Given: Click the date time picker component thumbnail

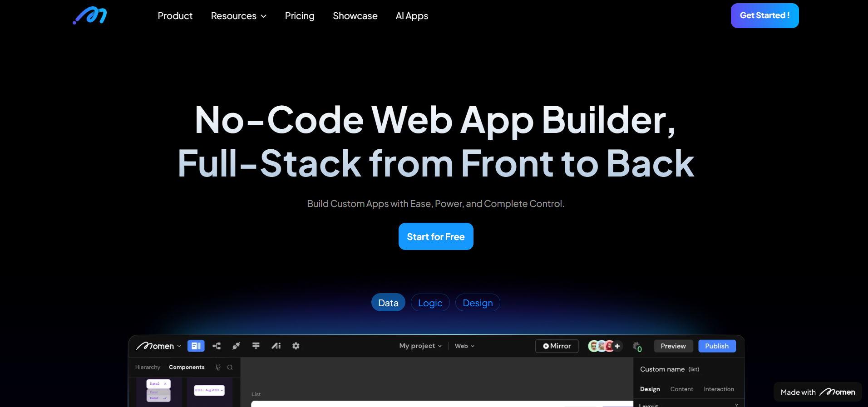Looking at the screenshot, I should pos(209,390).
